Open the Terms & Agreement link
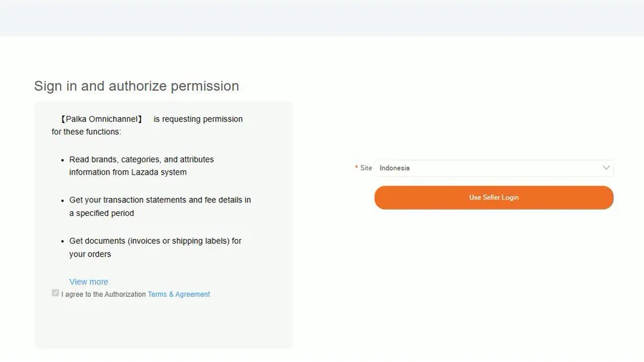 (179, 294)
